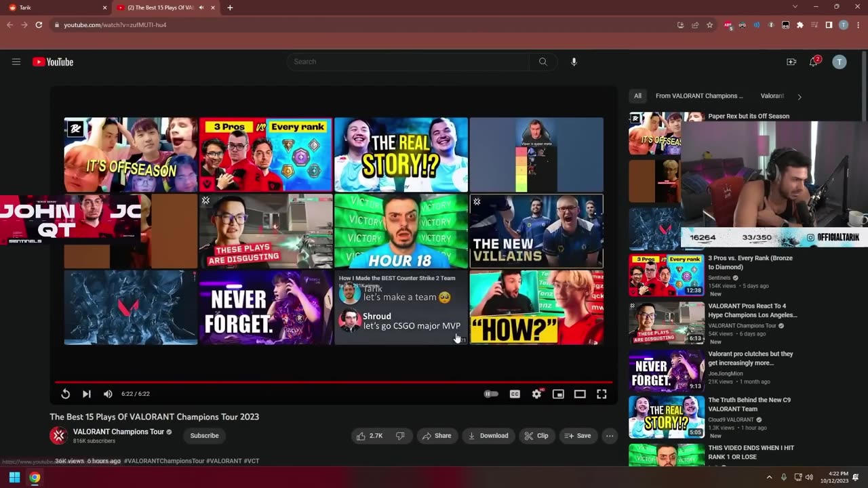Click the Chrome taskbar icon
868x488 pixels.
[35, 477]
